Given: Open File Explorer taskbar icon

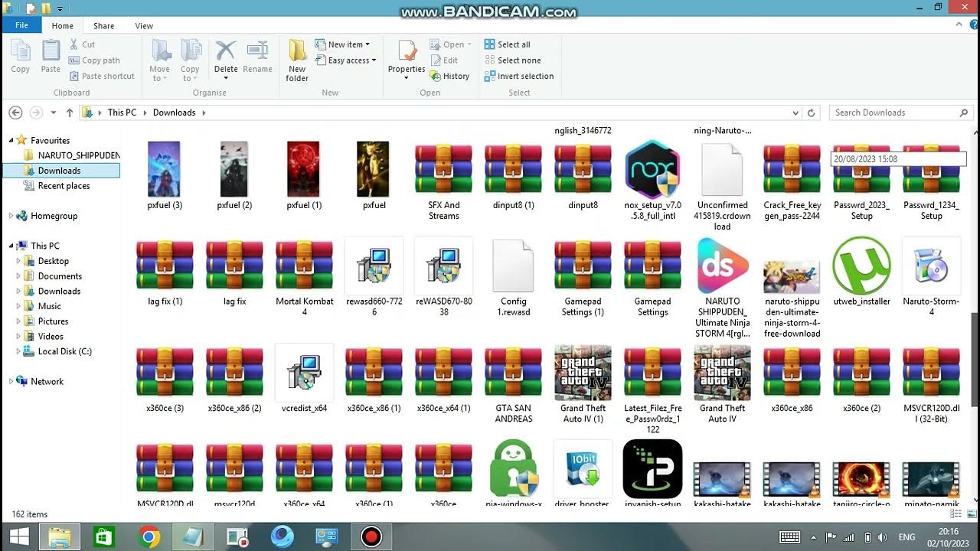Looking at the screenshot, I should (x=60, y=537).
